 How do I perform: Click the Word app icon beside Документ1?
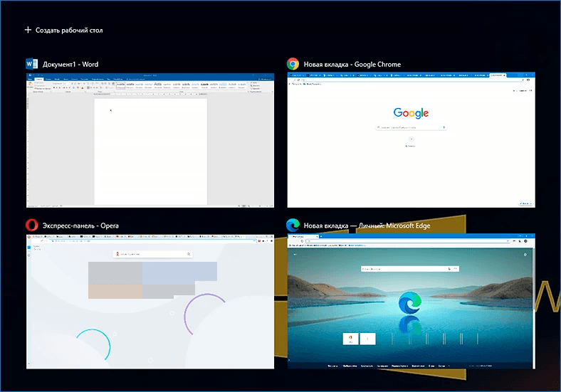(32, 64)
